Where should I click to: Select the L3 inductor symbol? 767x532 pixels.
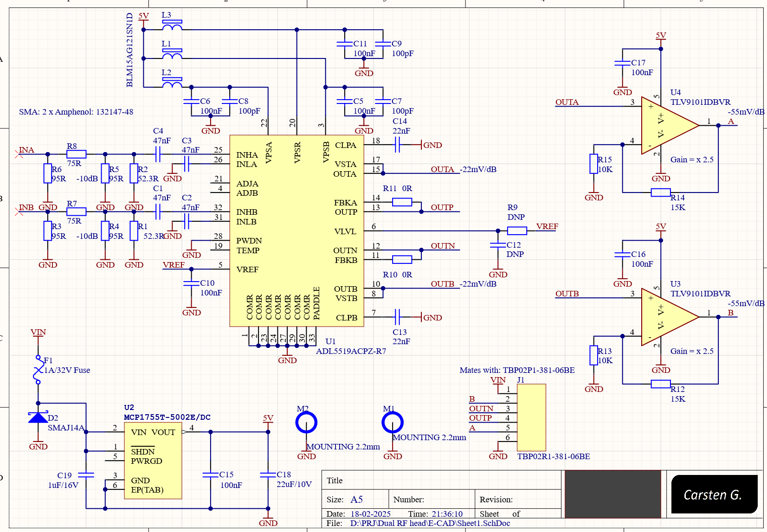click(x=172, y=26)
